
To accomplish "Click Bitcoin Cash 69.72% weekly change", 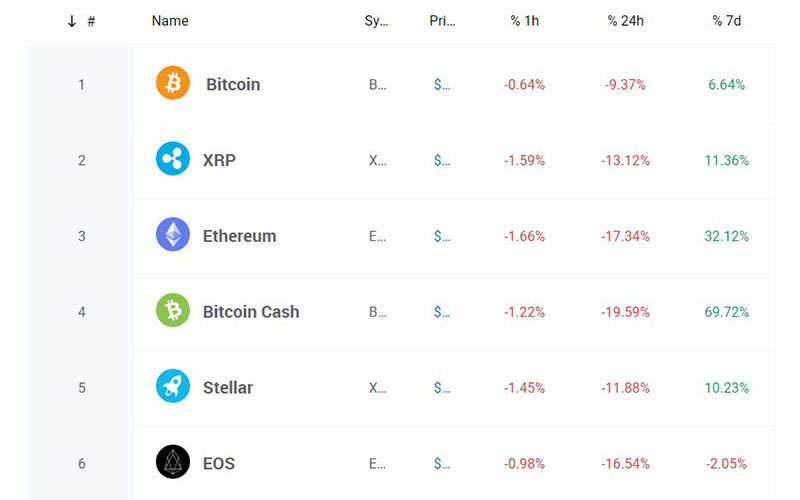I will pos(727,312).
